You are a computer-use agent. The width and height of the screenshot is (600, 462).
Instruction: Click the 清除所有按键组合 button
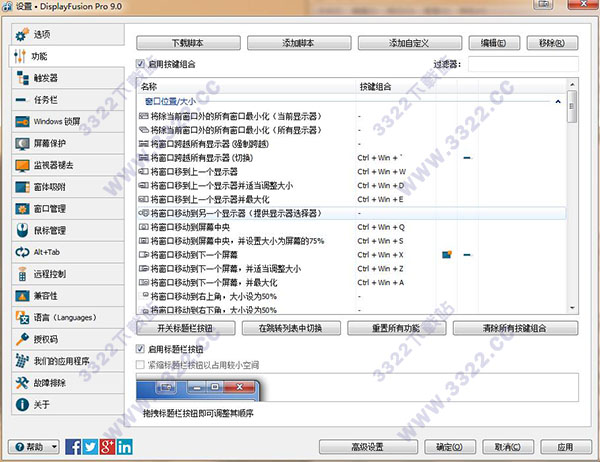click(515, 328)
